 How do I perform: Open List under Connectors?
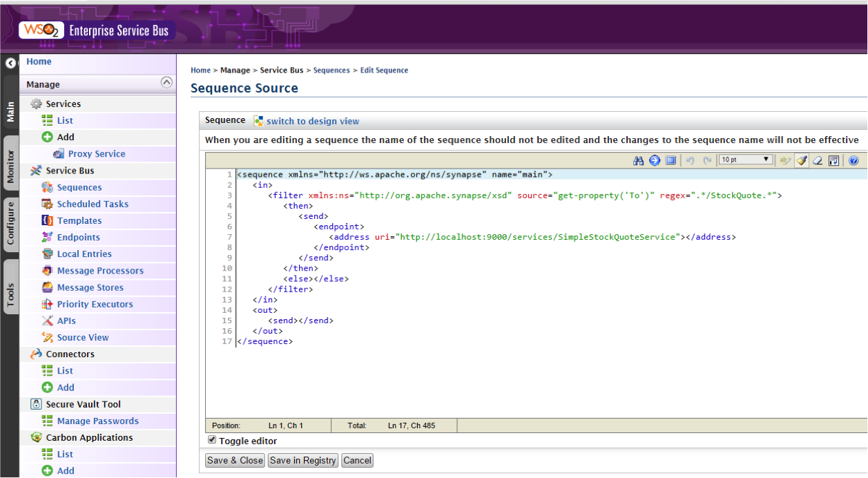65,371
